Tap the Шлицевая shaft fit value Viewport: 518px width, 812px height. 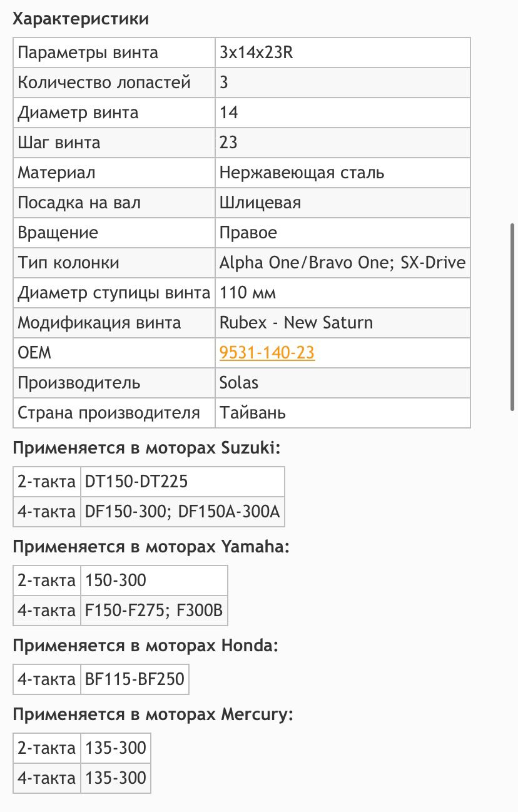click(x=260, y=203)
